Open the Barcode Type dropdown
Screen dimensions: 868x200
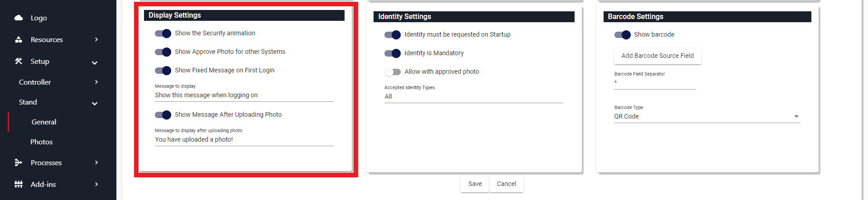tap(707, 116)
